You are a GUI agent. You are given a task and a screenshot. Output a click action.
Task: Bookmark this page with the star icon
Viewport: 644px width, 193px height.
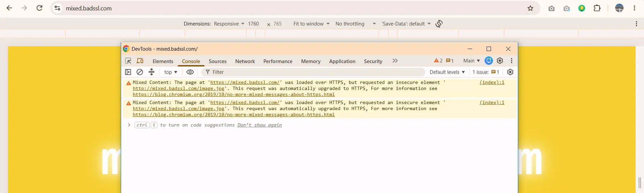coord(530,8)
